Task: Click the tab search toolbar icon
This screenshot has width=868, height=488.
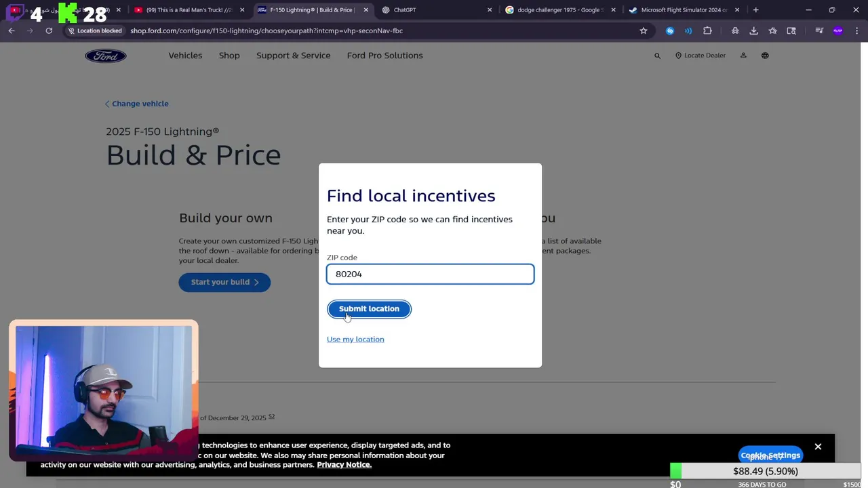Action: [x=791, y=30]
